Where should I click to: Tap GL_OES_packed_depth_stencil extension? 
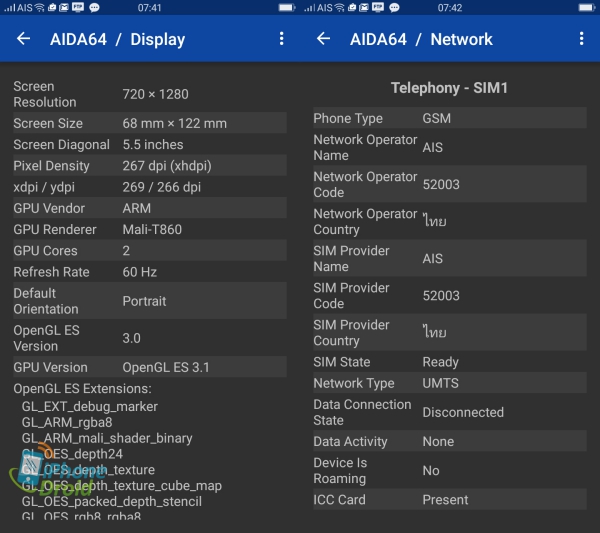click(x=112, y=502)
